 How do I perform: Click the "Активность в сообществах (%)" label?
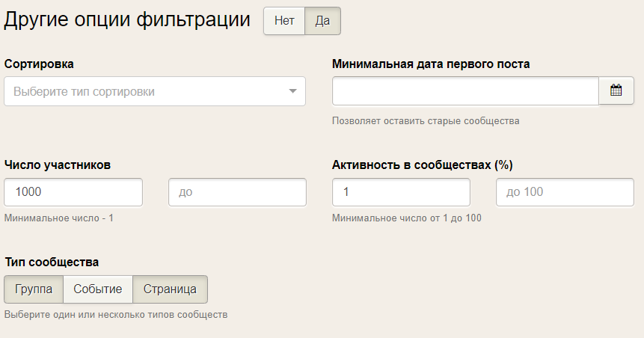point(422,165)
